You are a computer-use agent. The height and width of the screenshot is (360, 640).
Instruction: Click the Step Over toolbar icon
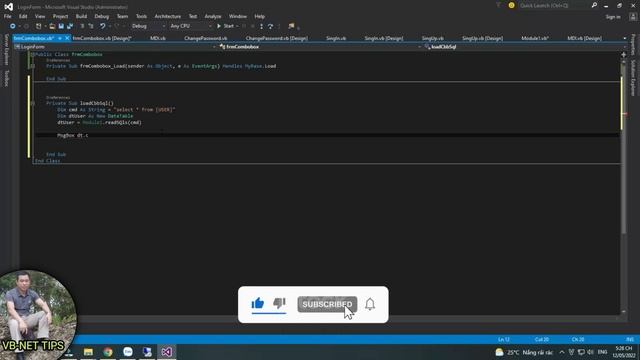coord(270,26)
